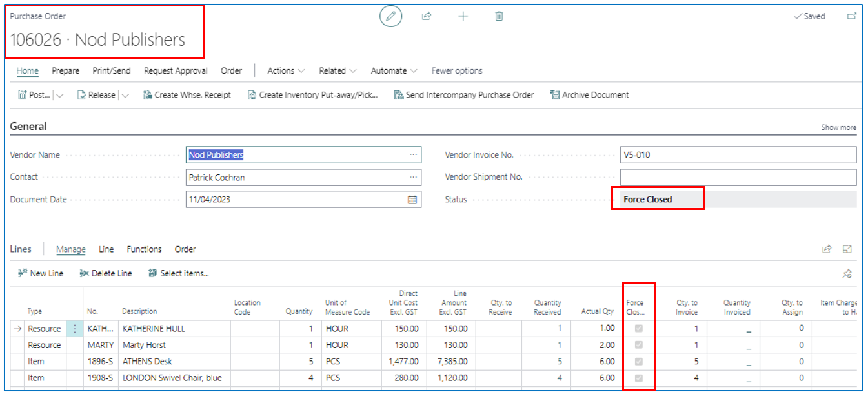Screen dimensions: 868x394
Task: Click the share icon in header
Action: 427,17
